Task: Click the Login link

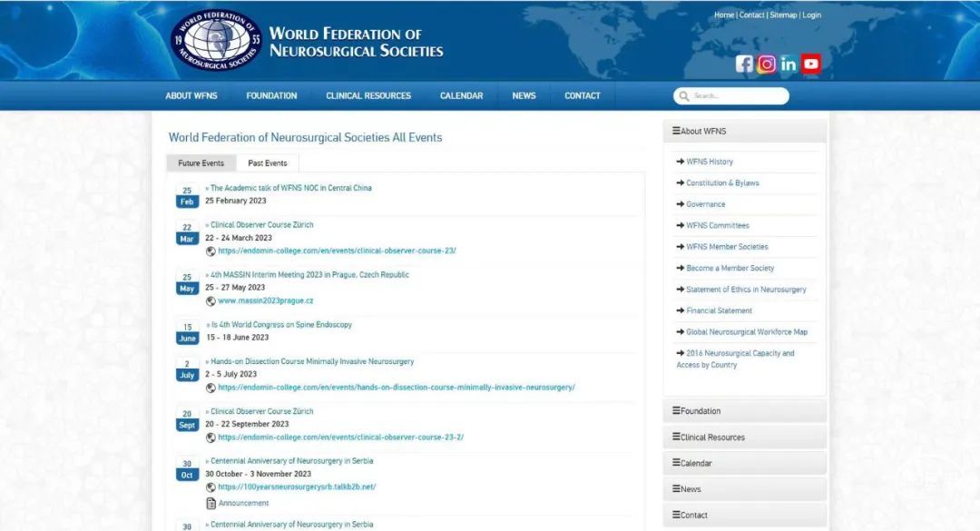Action: [x=811, y=15]
